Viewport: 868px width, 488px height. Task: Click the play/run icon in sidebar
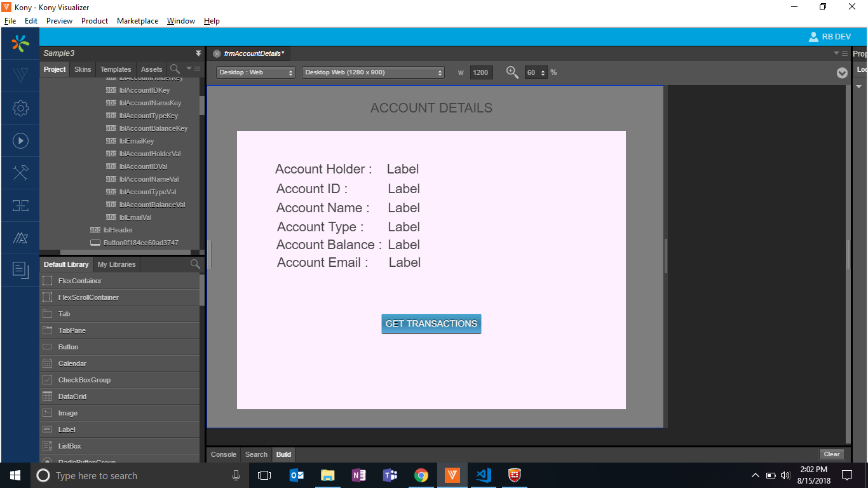pyautogui.click(x=20, y=141)
